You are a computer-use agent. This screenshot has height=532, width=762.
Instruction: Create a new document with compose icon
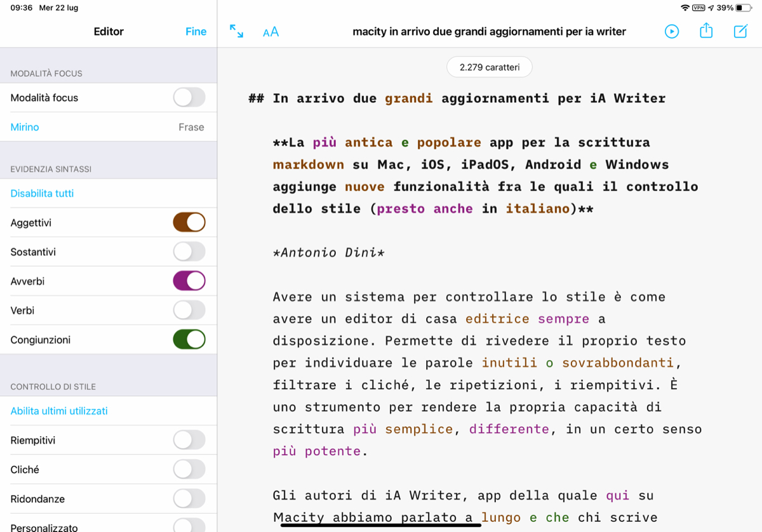tap(740, 31)
